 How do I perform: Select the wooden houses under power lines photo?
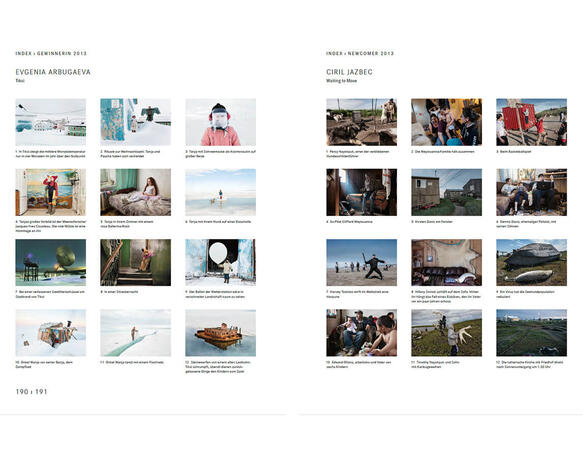[x=446, y=192]
